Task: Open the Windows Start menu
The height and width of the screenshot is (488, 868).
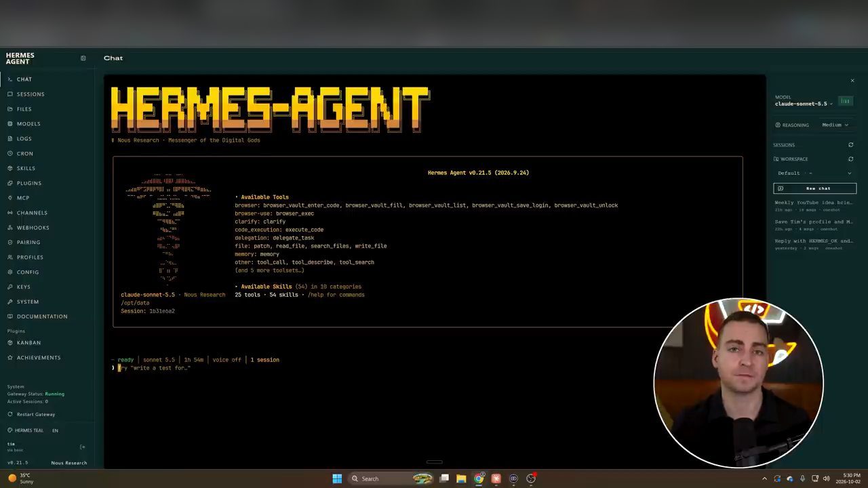Action: tap(337, 479)
